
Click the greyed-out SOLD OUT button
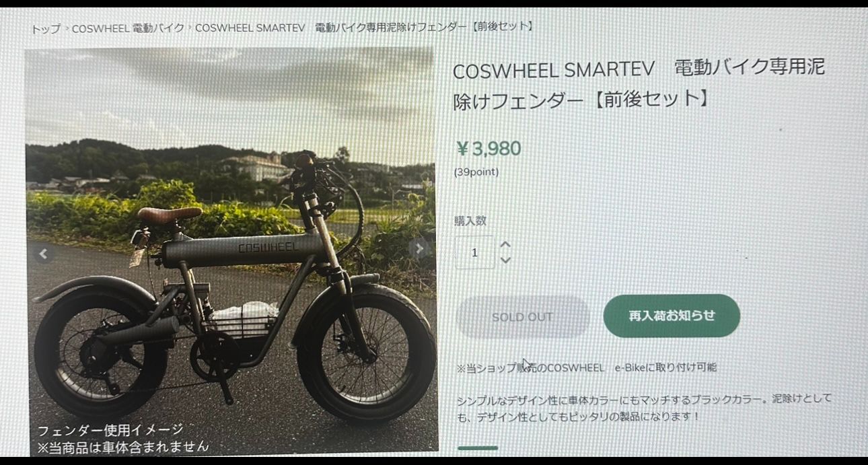523,317
